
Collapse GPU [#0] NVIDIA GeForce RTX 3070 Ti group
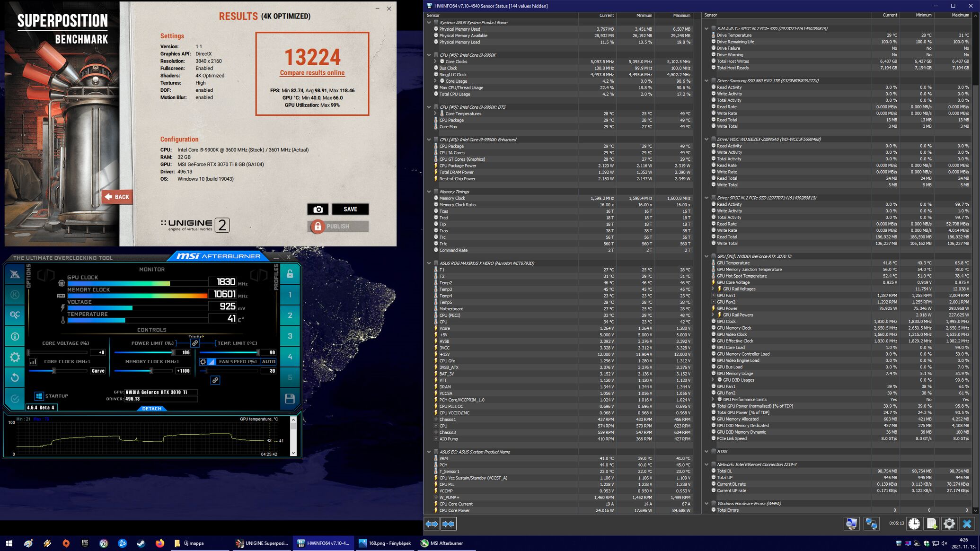706,256
